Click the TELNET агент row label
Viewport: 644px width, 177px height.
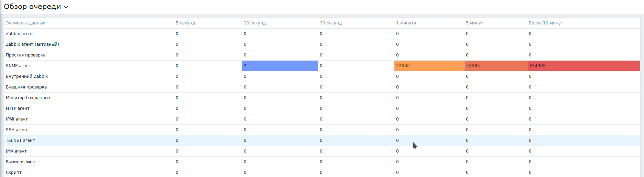(x=20, y=140)
